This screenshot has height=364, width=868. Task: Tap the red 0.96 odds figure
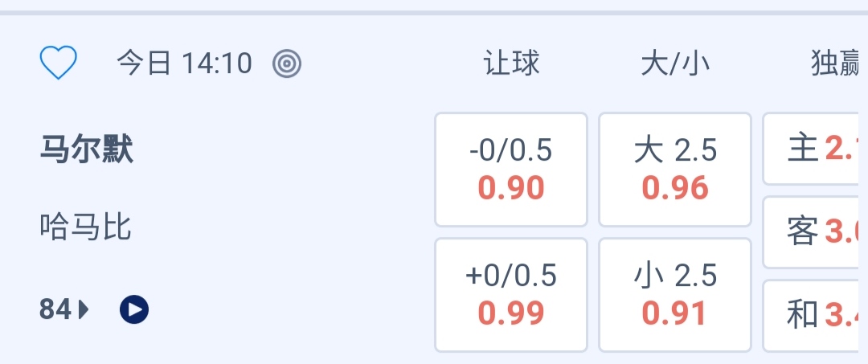(675, 189)
